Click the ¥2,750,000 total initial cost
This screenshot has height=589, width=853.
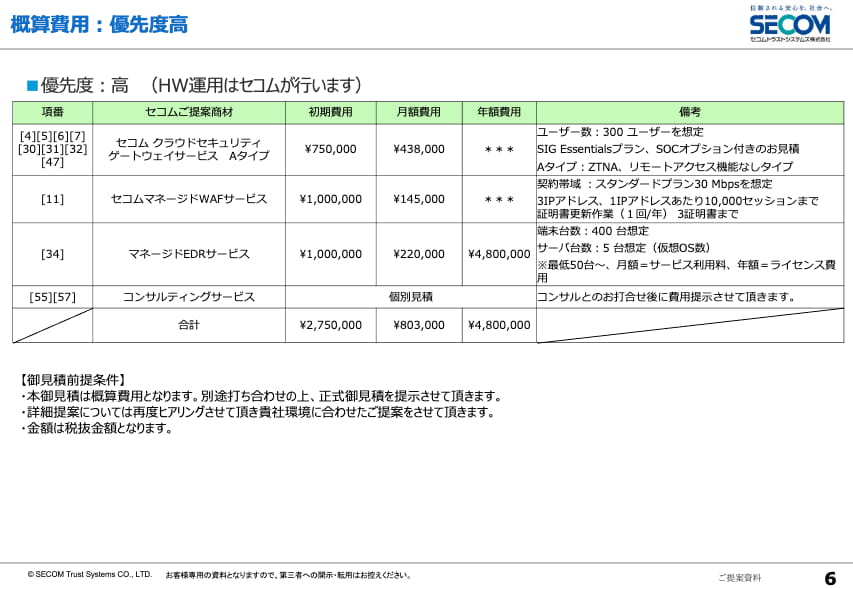point(331,325)
